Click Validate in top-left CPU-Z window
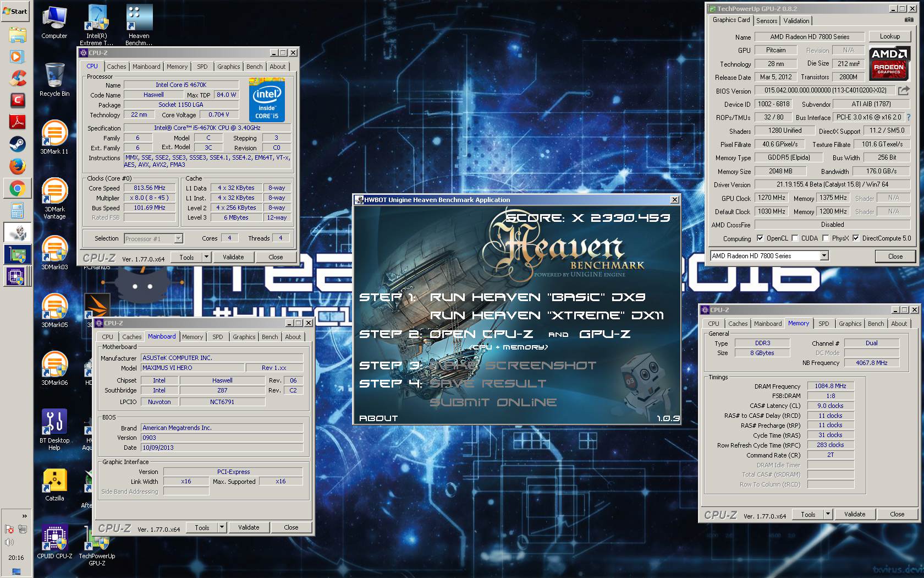This screenshot has height=578, width=924. click(x=233, y=257)
